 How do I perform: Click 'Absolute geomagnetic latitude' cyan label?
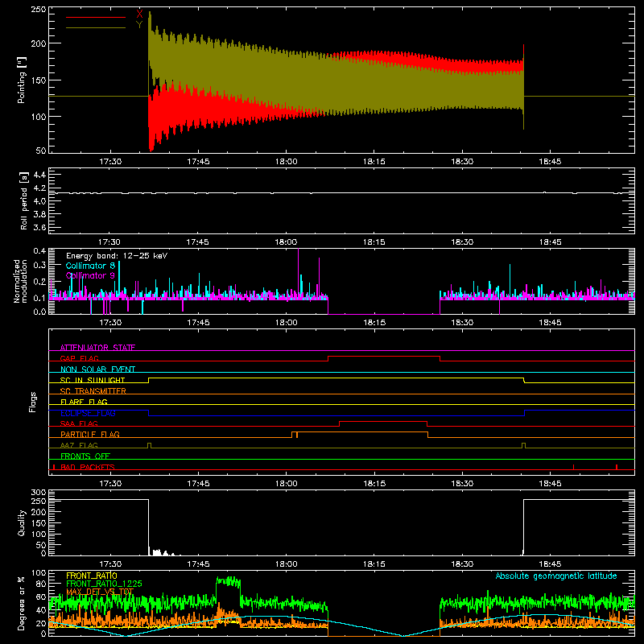[556, 576]
